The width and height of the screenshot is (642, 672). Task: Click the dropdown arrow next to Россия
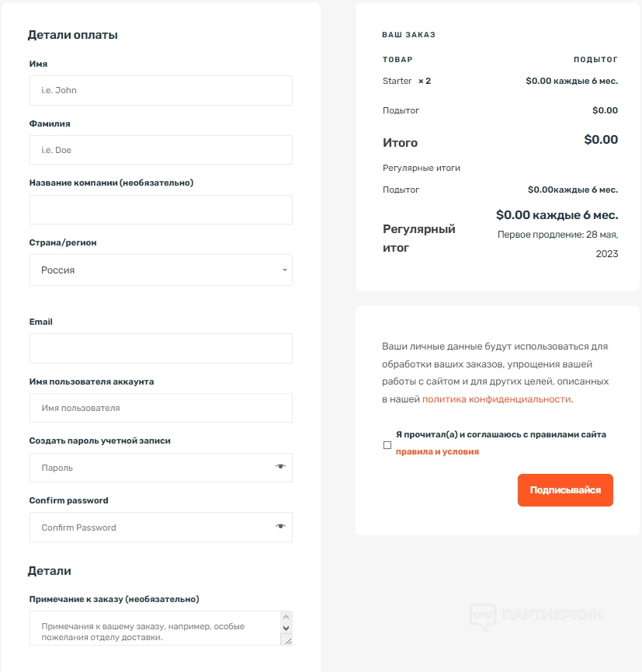pyautogui.click(x=284, y=270)
